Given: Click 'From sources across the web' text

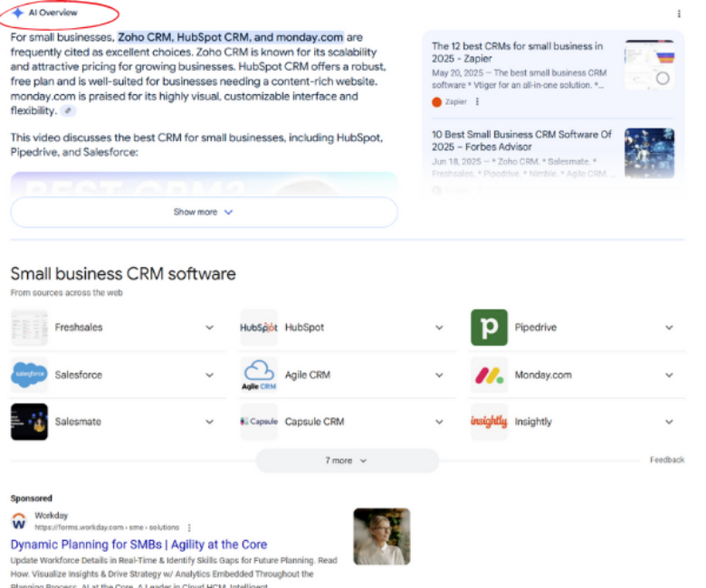Looking at the screenshot, I should coord(67,293).
